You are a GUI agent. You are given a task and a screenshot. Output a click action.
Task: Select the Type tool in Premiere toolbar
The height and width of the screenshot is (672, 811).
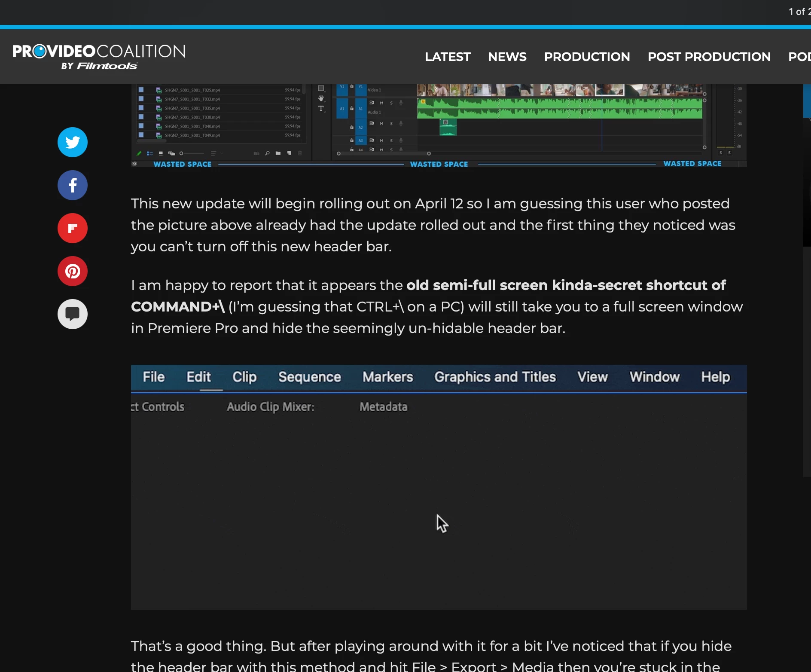(321, 109)
